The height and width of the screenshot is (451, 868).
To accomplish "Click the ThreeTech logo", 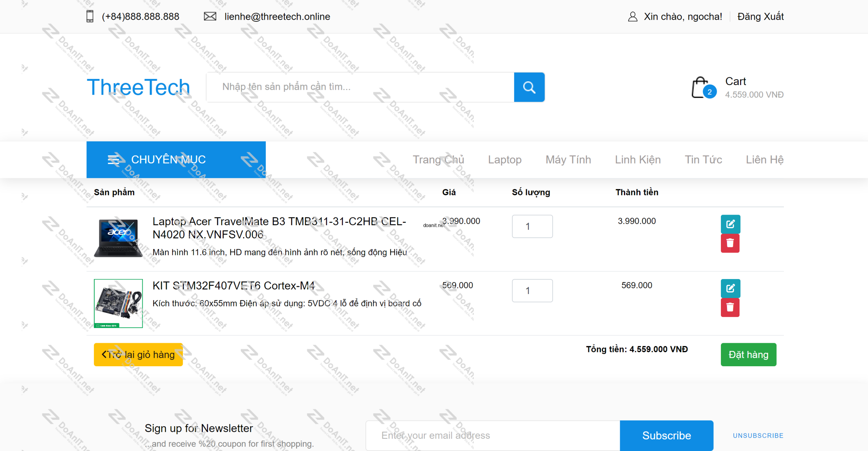I will (138, 87).
